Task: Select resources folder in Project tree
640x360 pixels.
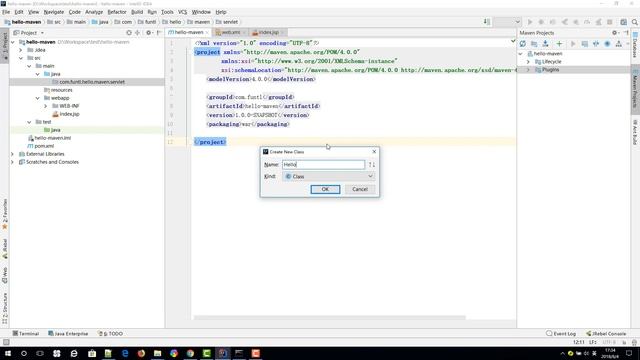Action: (x=62, y=90)
